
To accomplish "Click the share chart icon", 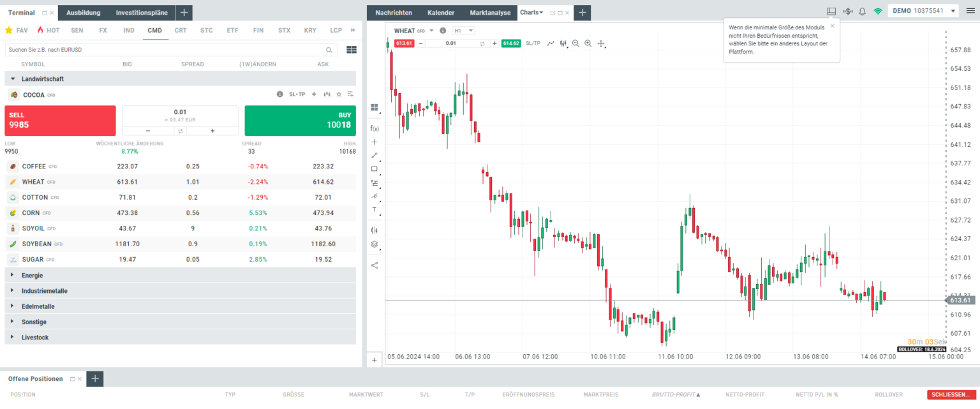I will (x=375, y=265).
